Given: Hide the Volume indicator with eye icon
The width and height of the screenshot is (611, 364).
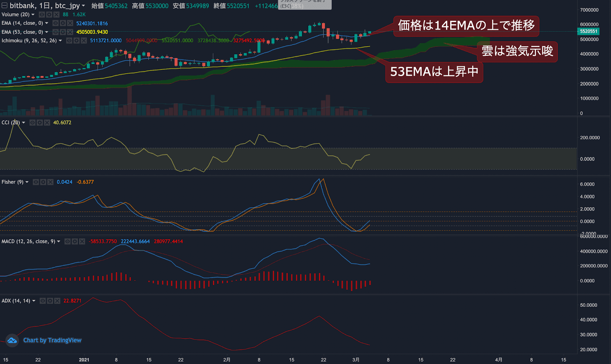Looking at the screenshot, I should (x=42, y=14).
